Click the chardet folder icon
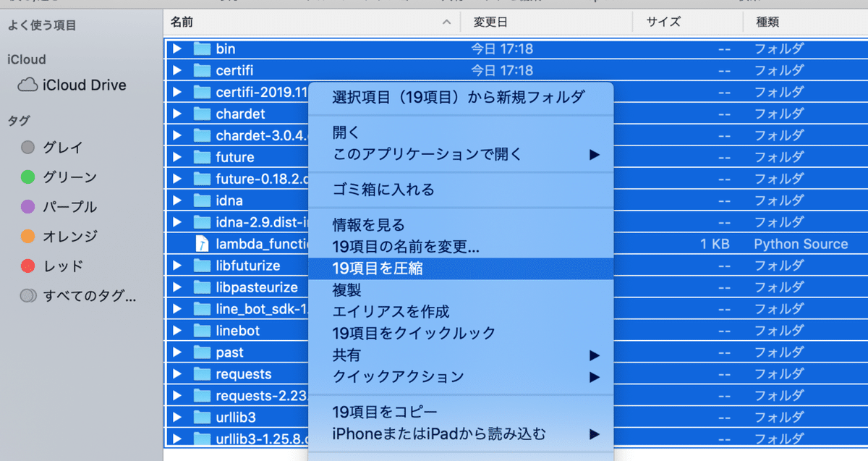This screenshot has height=461, width=868. tap(203, 114)
